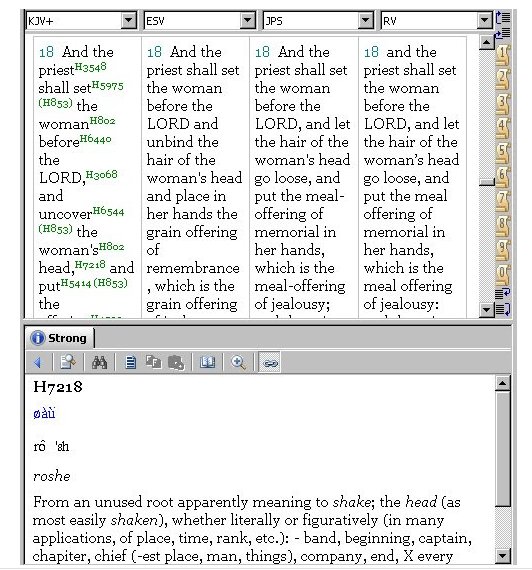Click the Strong pane scroll up arrow
Screen dimensions: 532x570
(x=503, y=383)
